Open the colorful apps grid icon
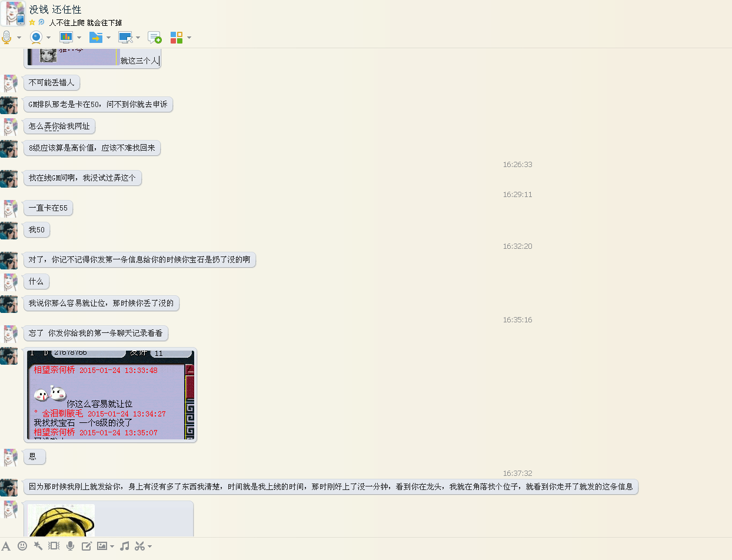The width and height of the screenshot is (732, 560). coord(177,38)
